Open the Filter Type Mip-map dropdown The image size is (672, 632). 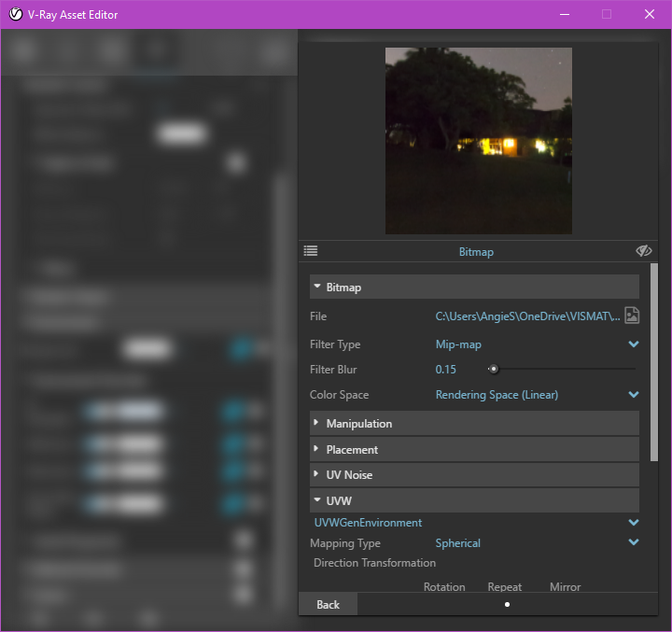click(x=537, y=344)
